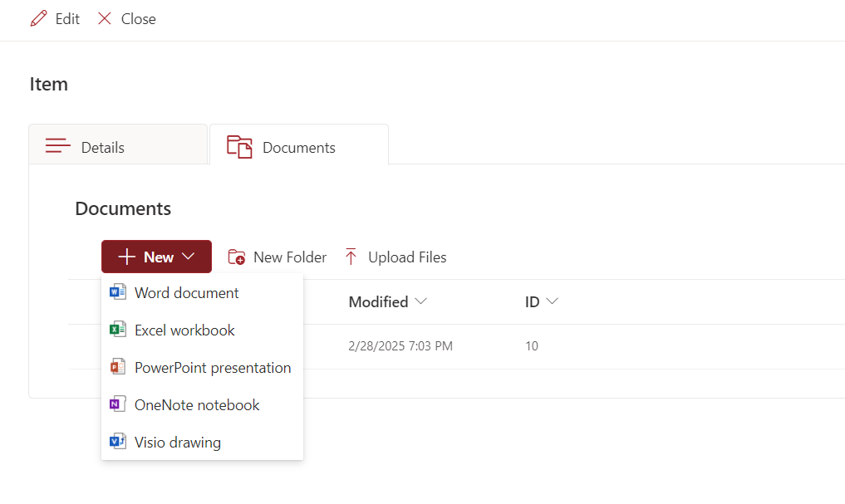845x504 pixels.
Task: Click the Edit pencil icon
Action: tap(38, 18)
